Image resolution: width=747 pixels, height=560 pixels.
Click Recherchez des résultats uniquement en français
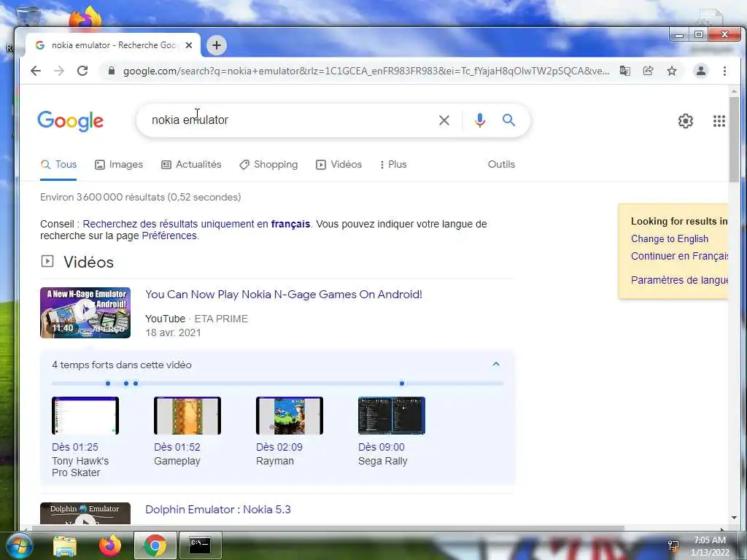[x=196, y=224]
